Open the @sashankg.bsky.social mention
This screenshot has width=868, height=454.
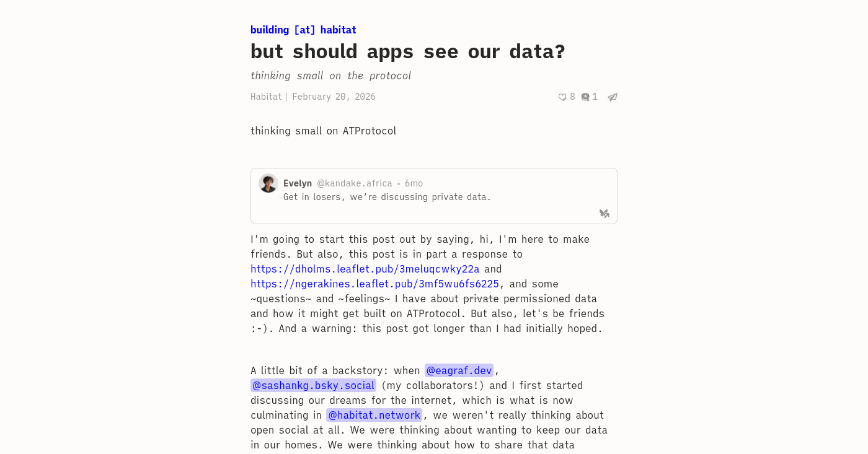[x=313, y=385]
